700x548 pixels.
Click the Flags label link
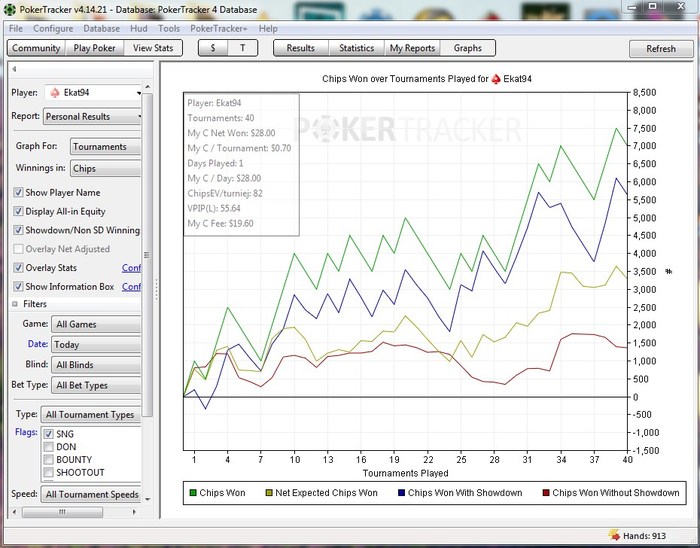pyautogui.click(x=26, y=432)
